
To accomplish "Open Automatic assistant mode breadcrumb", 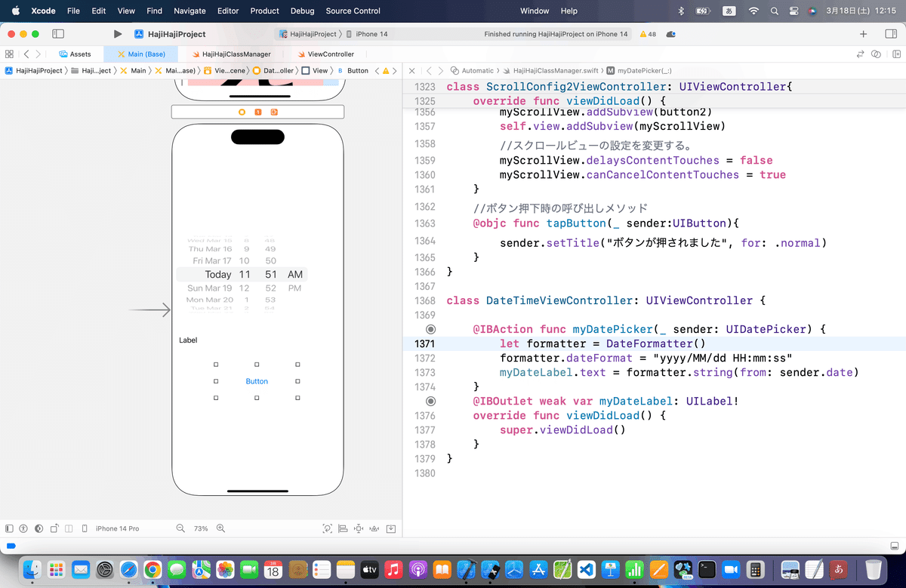I will click(472, 70).
